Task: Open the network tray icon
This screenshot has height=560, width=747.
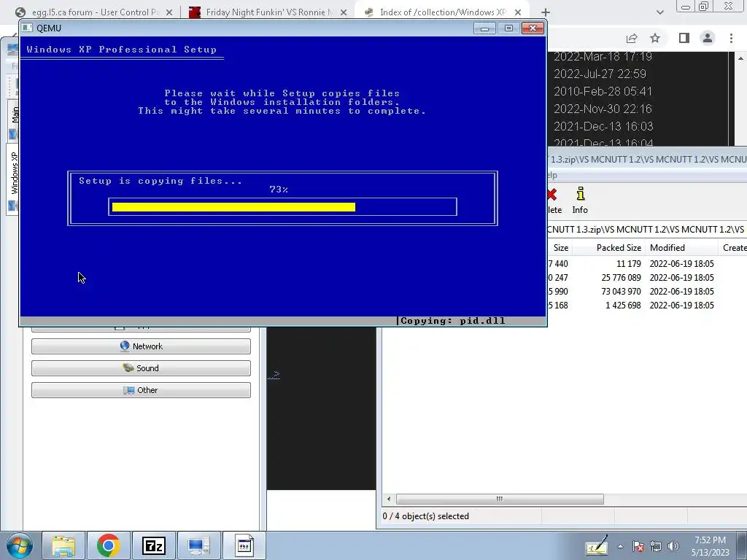Action: pos(656,547)
